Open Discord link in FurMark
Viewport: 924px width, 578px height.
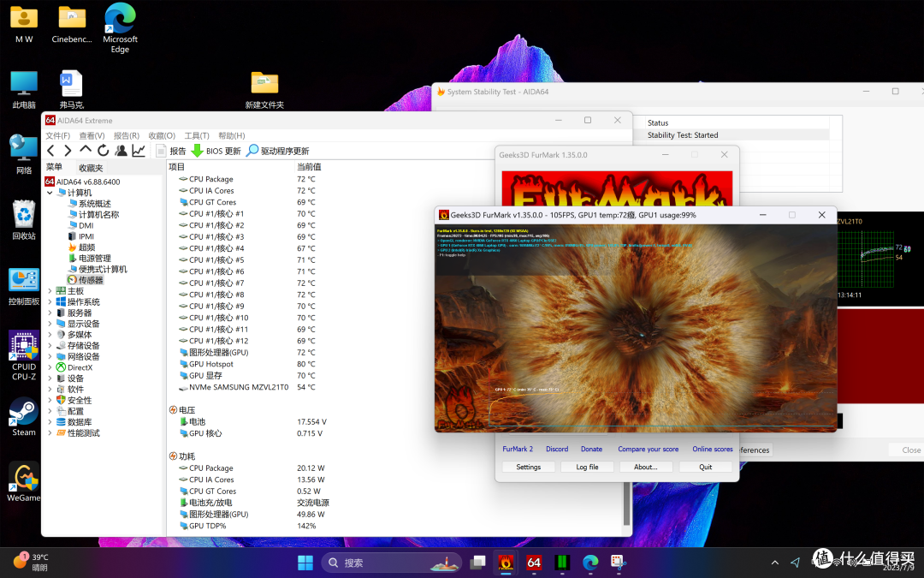click(x=557, y=449)
